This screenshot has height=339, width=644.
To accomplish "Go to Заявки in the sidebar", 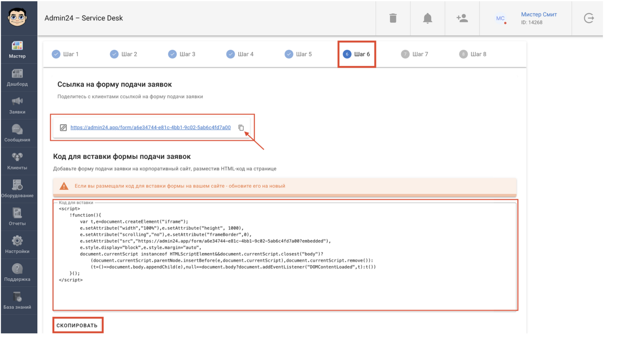I will tap(17, 105).
